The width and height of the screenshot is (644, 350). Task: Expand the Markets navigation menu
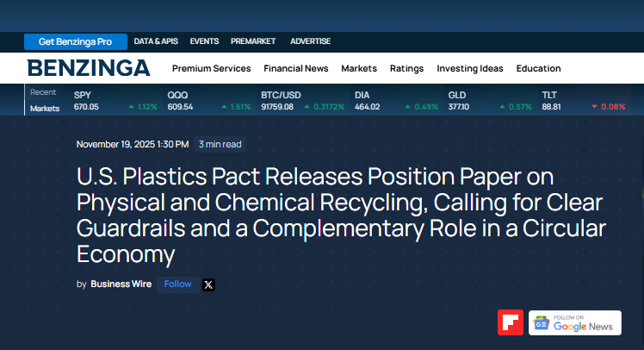point(359,68)
